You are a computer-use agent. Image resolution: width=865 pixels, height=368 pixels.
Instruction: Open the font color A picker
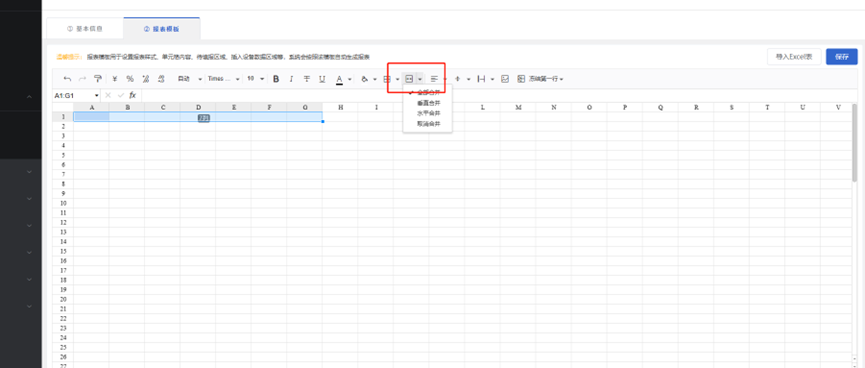click(x=339, y=79)
